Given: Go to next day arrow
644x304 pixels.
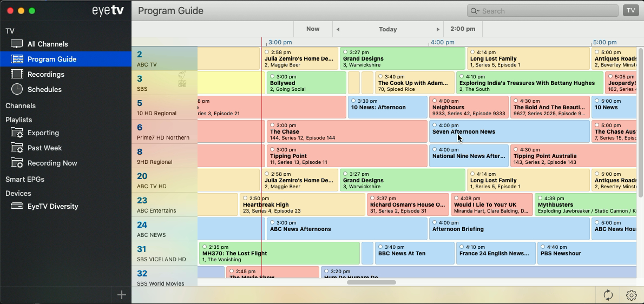Looking at the screenshot, I should [x=437, y=29].
